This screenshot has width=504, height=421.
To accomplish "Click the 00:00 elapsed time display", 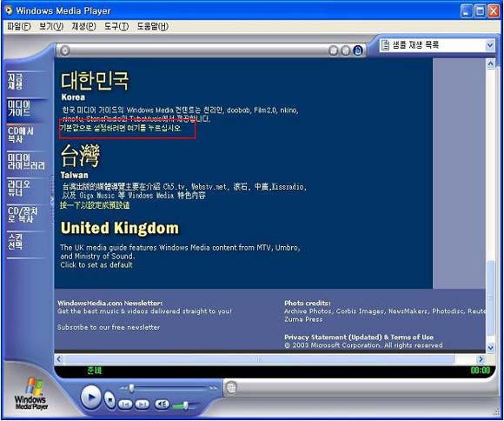I will (481, 371).
